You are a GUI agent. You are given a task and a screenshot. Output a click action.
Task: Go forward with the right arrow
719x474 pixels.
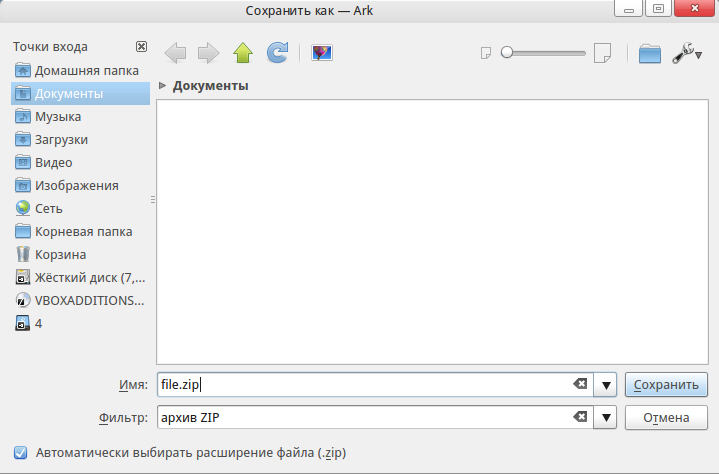tap(209, 53)
